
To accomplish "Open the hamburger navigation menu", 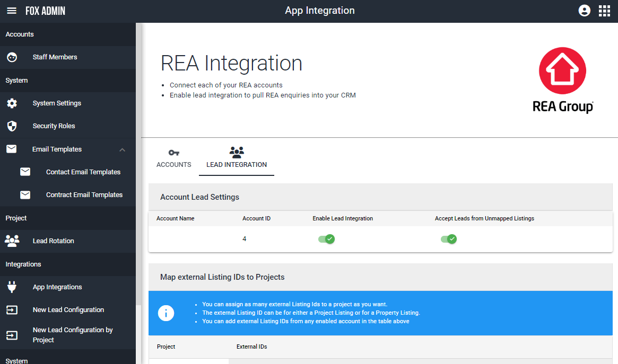I will [12, 11].
